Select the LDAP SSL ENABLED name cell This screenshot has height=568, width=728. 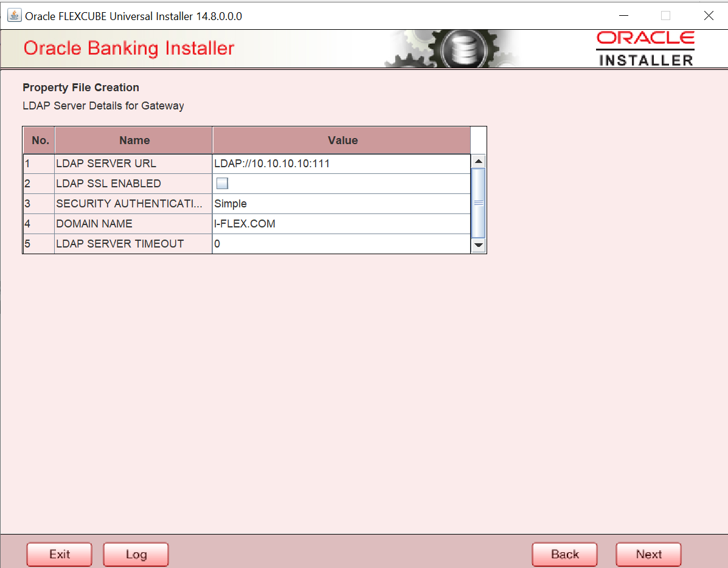point(133,184)
